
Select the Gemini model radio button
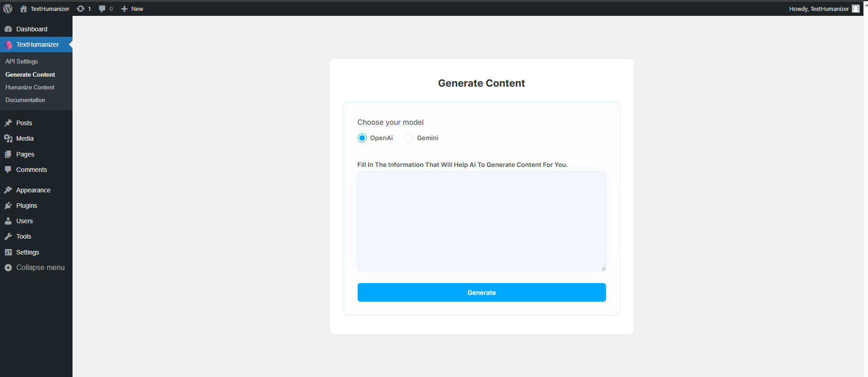click(409, 137)
